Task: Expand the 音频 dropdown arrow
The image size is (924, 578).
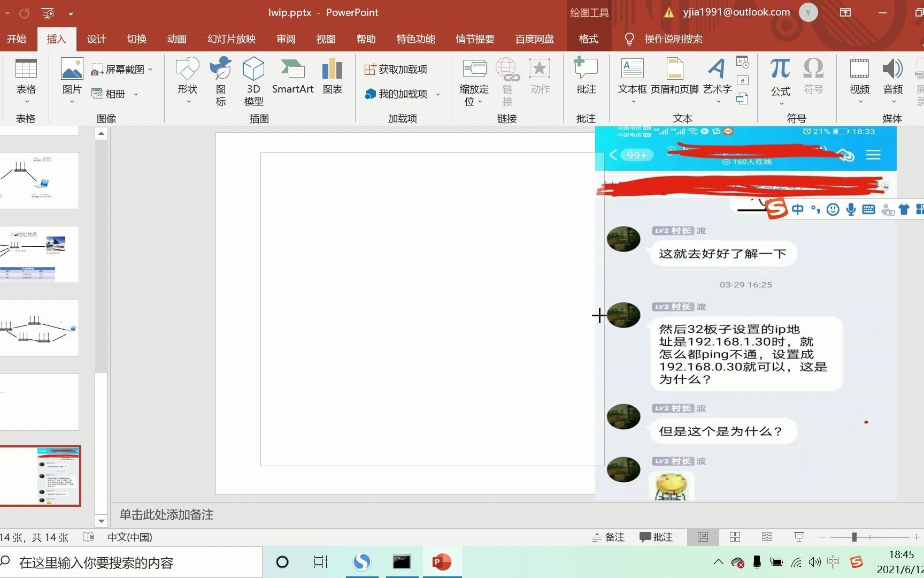Action: pos(893,101)
